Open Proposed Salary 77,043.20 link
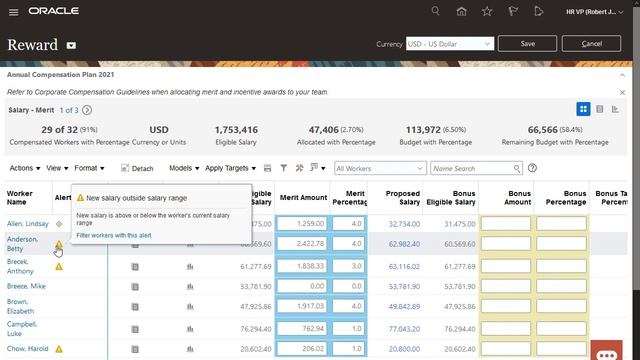 (x=404, y=329)
